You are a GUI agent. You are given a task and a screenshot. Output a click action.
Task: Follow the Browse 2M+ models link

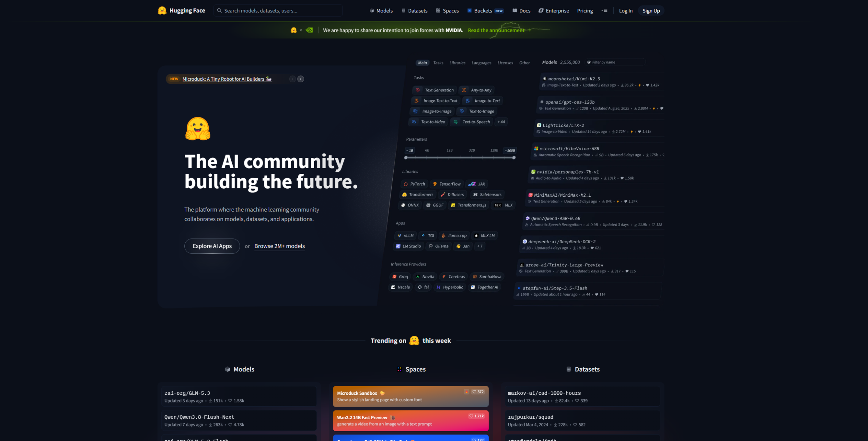click(x=279, y=246)
